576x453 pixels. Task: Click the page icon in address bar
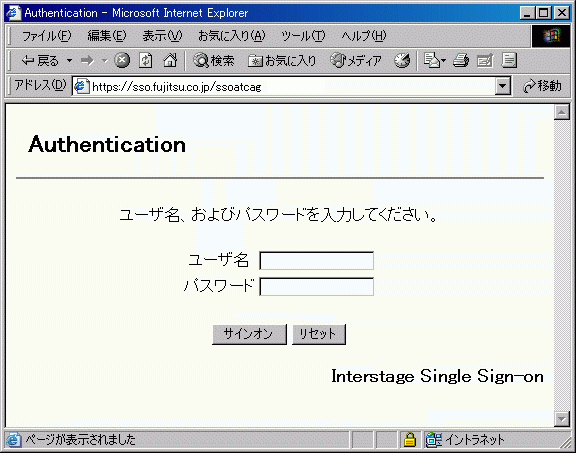pos(81,86)
